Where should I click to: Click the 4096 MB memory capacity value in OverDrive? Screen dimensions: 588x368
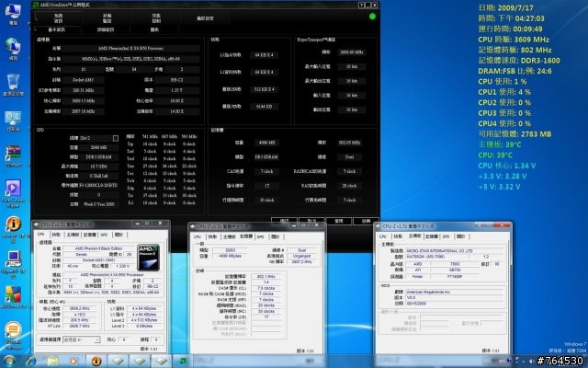(x=266, y=143)
